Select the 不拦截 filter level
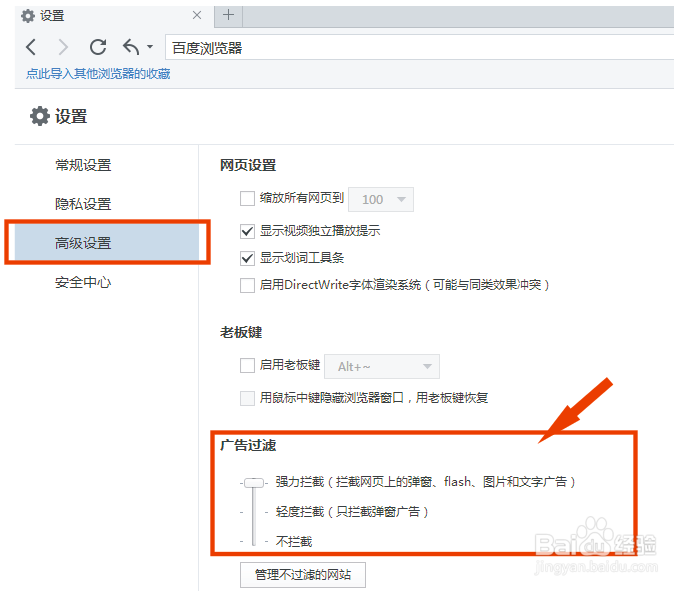 [x=294, y=542]
